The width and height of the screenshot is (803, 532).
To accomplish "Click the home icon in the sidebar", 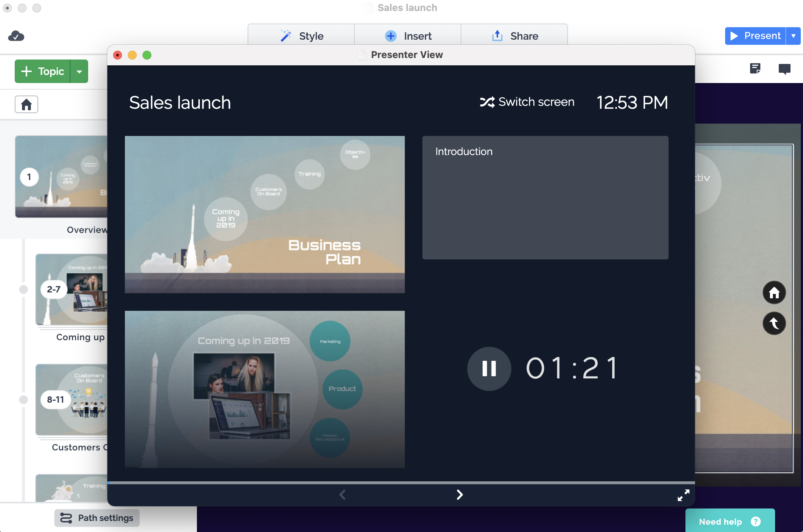I will pos(26,104).
